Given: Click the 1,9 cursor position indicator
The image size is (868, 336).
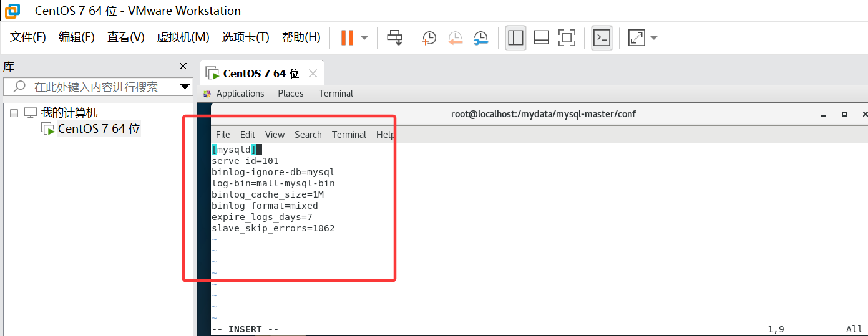Looking at the screenshot, I should click(776, 329).
